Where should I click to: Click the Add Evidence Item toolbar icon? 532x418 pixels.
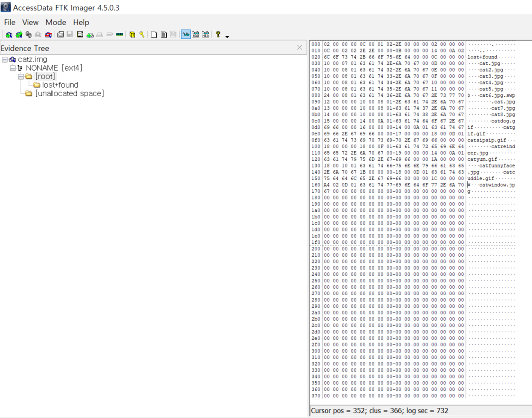9,35
